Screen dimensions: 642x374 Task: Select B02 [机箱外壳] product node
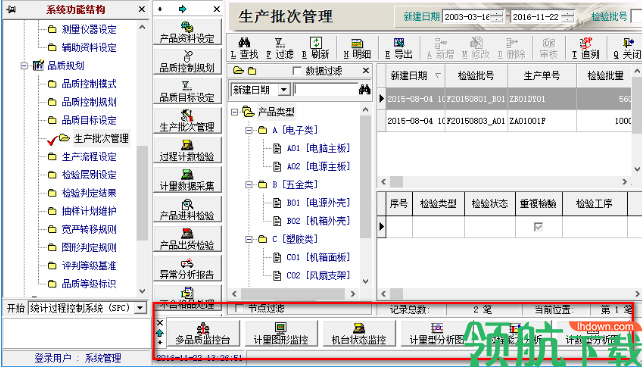318,221
